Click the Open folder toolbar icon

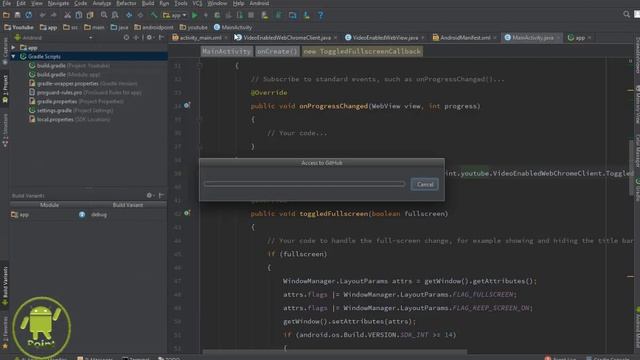tap(6, 15)
